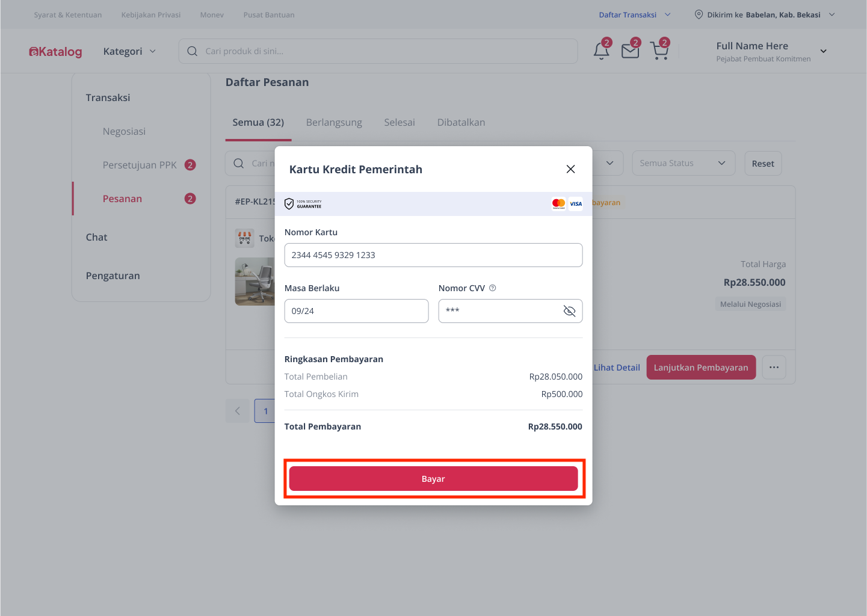Screen dimensions: 867x616
Task: Open the three-dots more options button
Action: point(774,367)
